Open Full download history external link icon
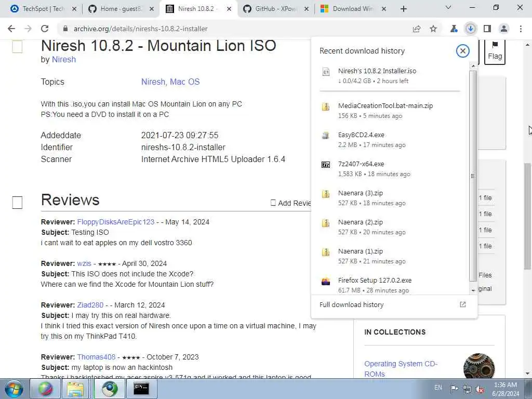 tap(463, 304)
